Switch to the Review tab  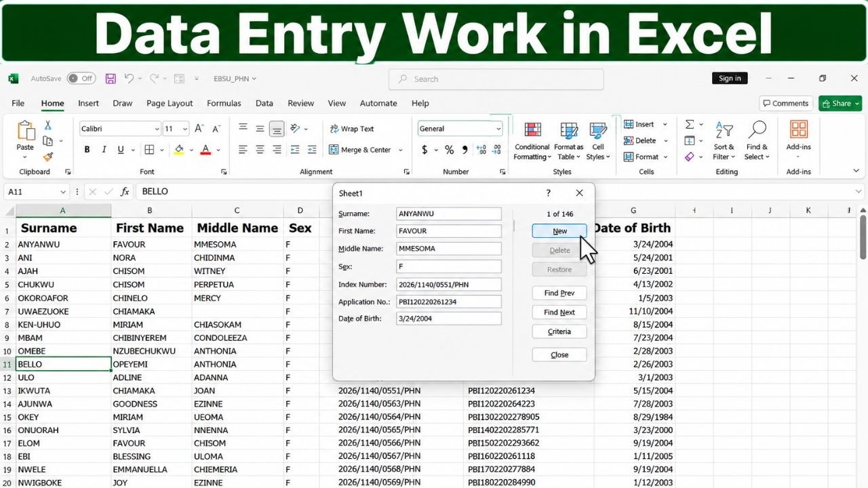tap(300, 103)
